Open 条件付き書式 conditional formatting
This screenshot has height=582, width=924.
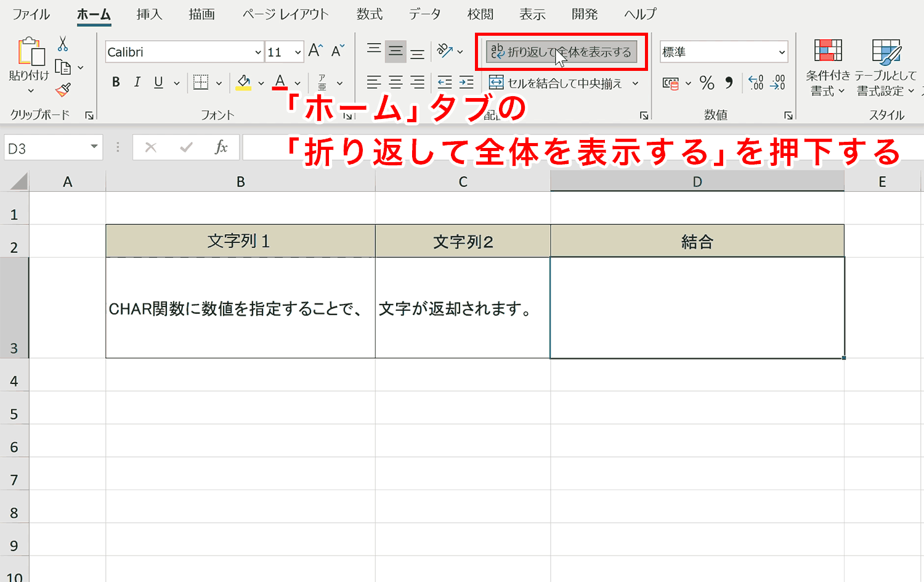pyautogui.click(x=828, y=68)
